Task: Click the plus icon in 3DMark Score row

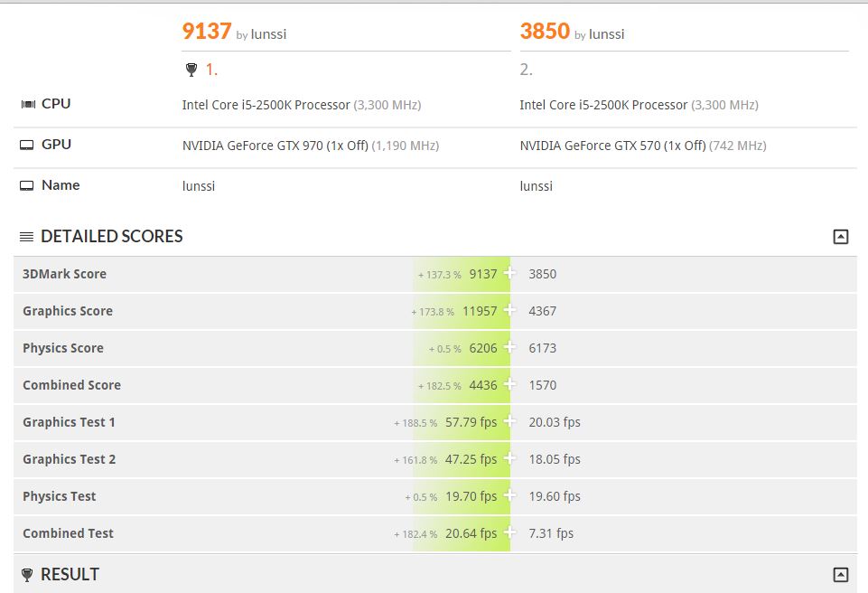Action: click(509, 274)
